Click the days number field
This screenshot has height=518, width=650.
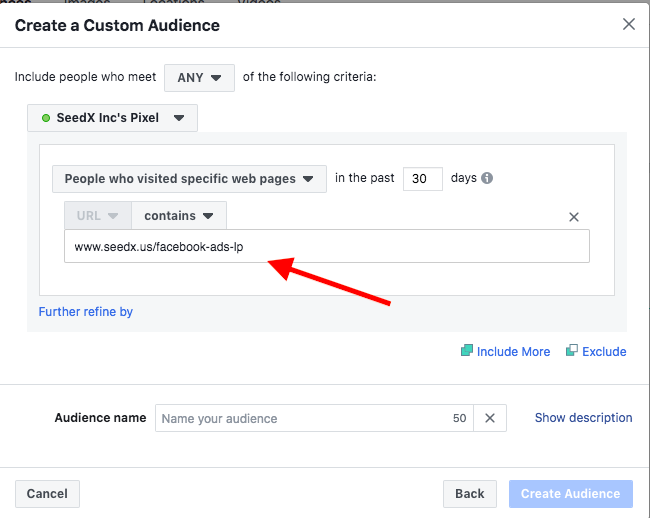(422, 179)
